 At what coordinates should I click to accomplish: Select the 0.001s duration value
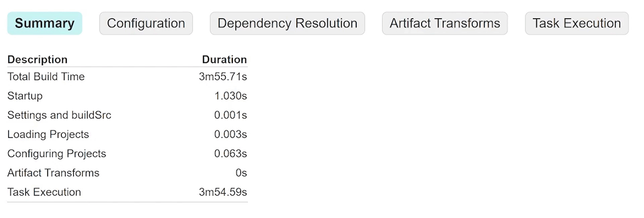(230, 115)
